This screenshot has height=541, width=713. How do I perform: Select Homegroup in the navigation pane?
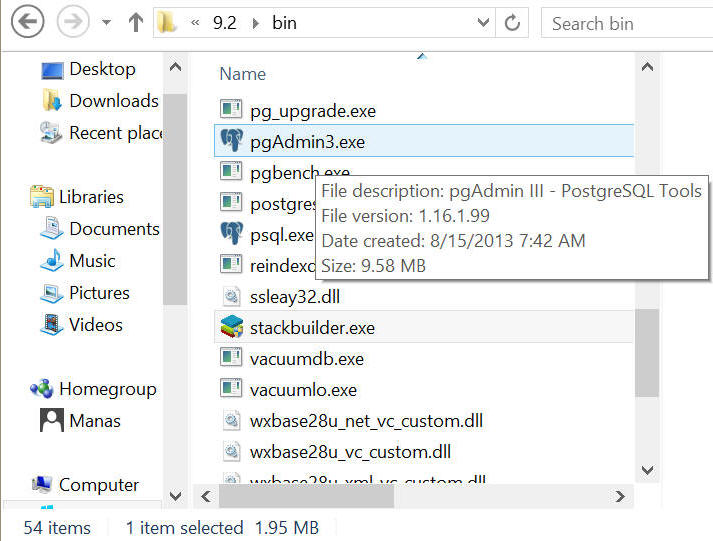click(108, 389)
